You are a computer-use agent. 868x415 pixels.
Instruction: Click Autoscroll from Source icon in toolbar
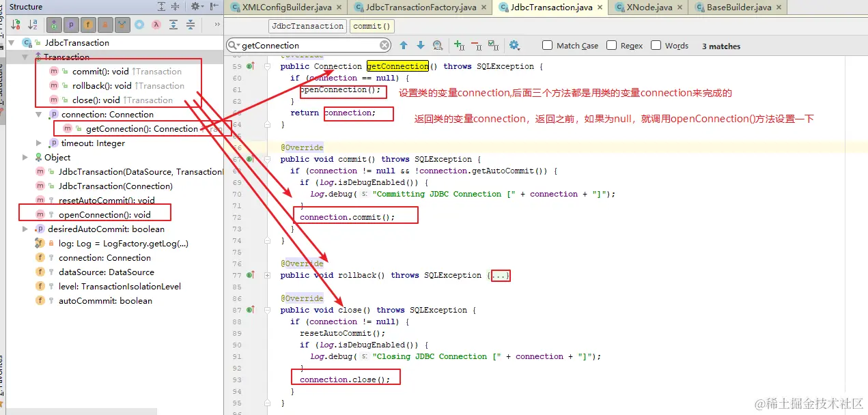click(190, 25)
